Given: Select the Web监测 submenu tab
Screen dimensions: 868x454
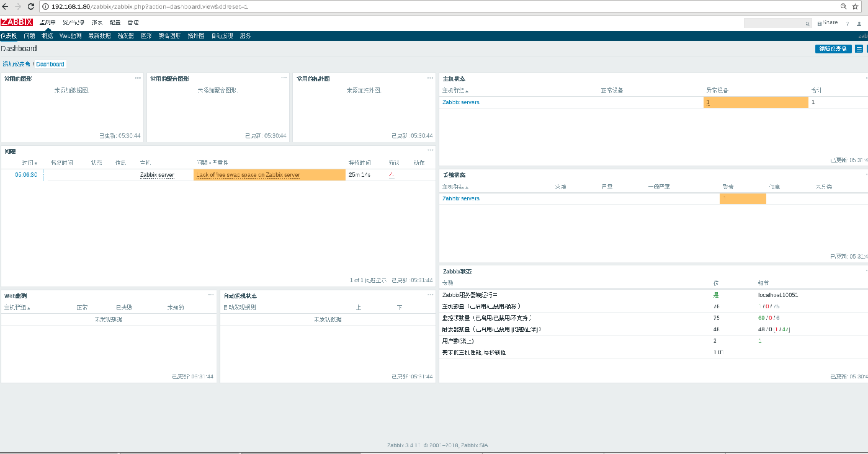Looking at the screenshot, I should [x=70, y=36].
